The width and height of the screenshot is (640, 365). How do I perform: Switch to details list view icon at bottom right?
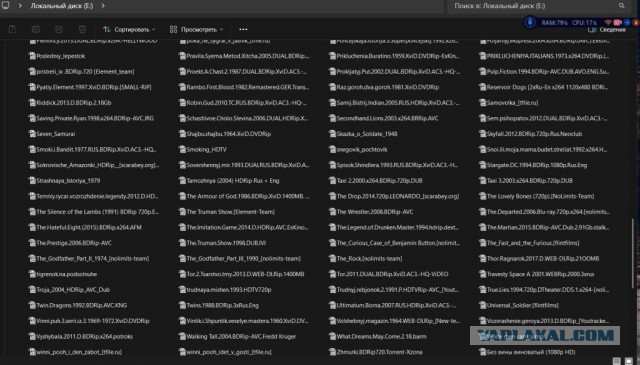click(617, 361)
